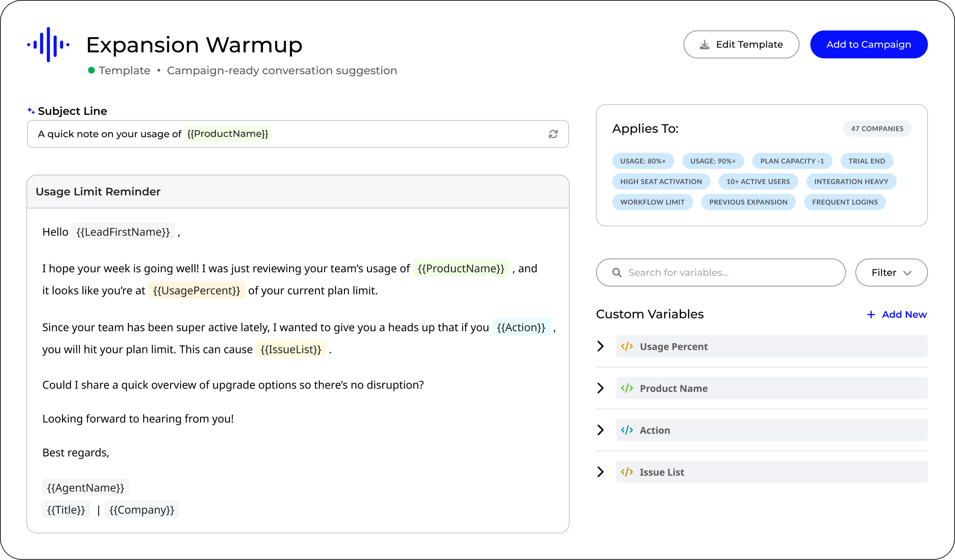The height and width of the screenshot is (560, 955).
Task: Click the {{LeadFirstName}} token
Action: click(123, 232)
